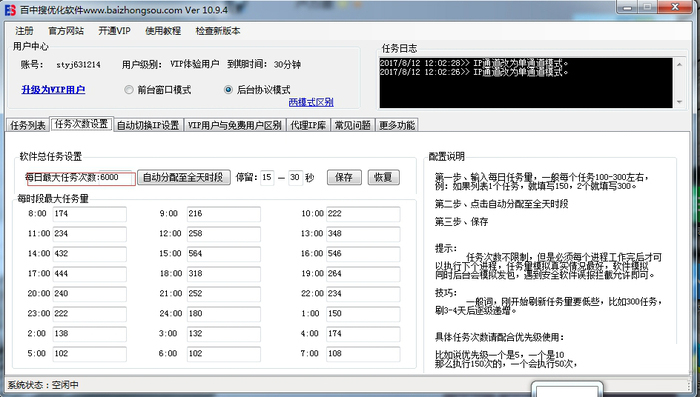Open the 使用教程 menu item
700x397 pixels.
coord(163,31)
